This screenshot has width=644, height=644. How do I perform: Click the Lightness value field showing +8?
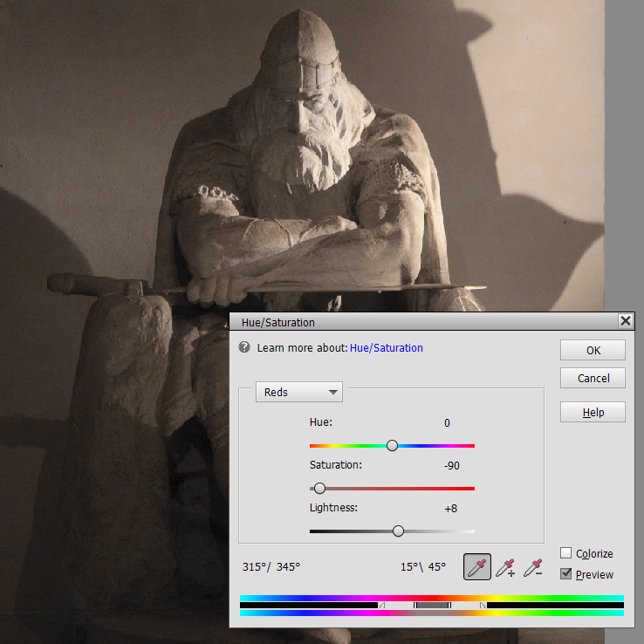tap(450, 508)
